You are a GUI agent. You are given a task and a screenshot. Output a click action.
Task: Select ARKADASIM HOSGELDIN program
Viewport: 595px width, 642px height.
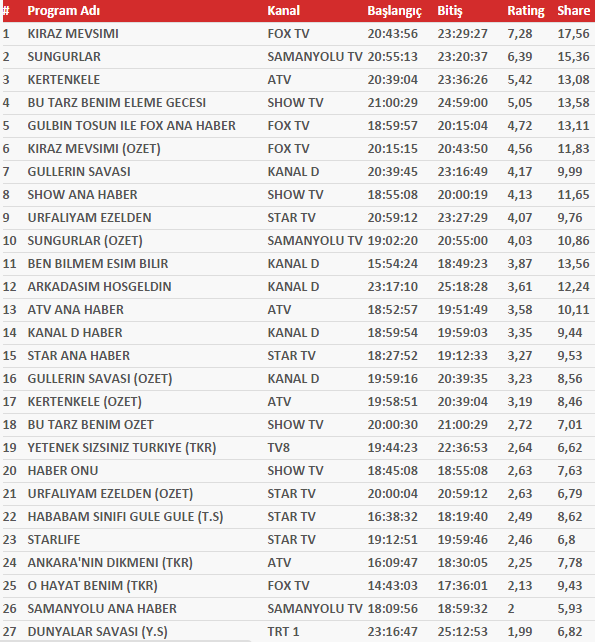(x=100, y=287)
